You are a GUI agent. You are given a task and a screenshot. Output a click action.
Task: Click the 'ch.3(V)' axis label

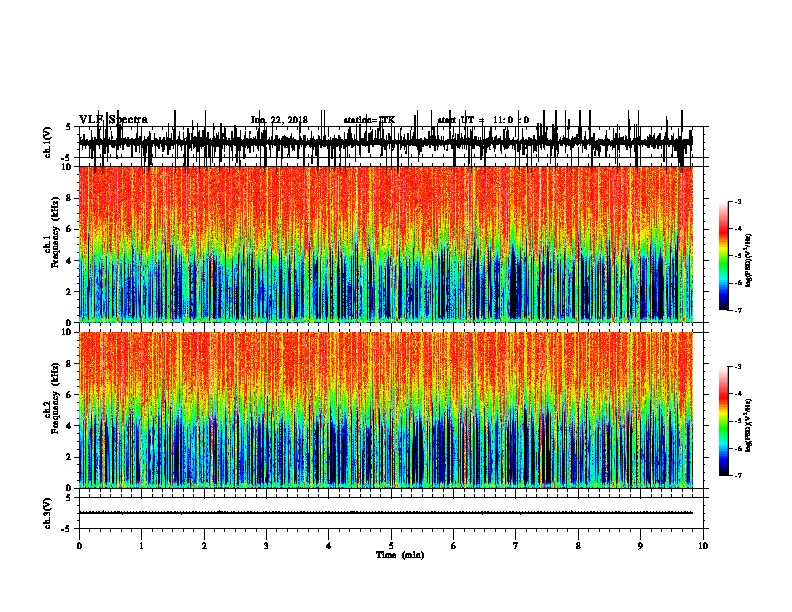[x=48, y=513]
